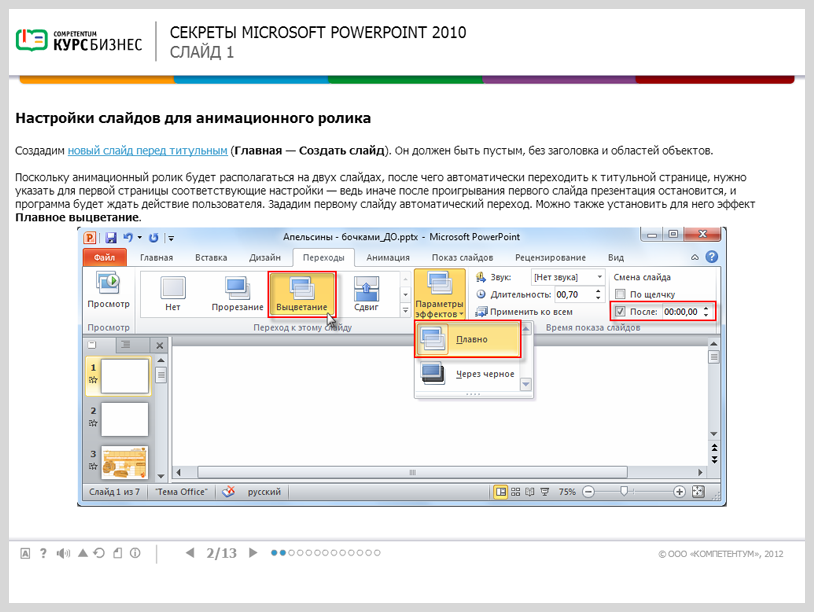Viewport: 814px width, 612px height.
Task: Switch to Reading view icon
Action: click(x=530, y=492)
